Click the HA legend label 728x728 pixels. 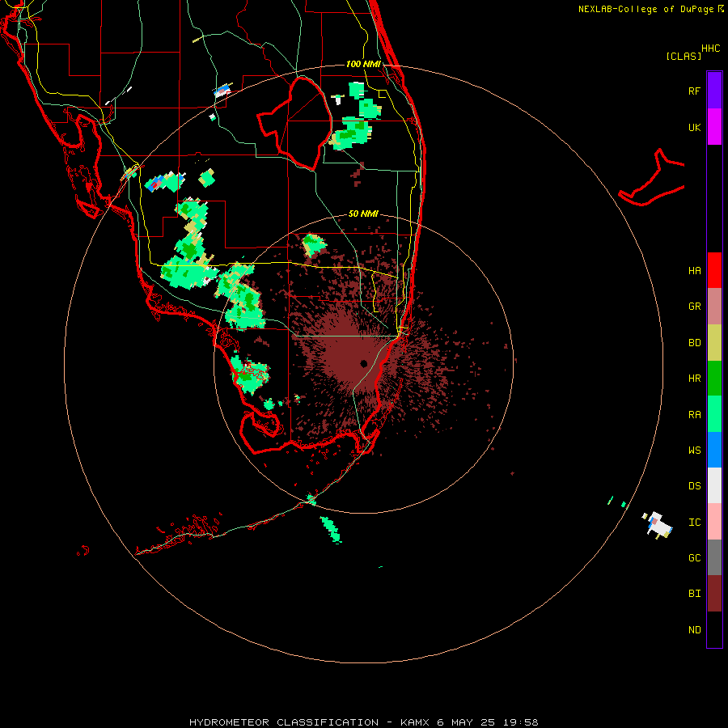point(694,271)
